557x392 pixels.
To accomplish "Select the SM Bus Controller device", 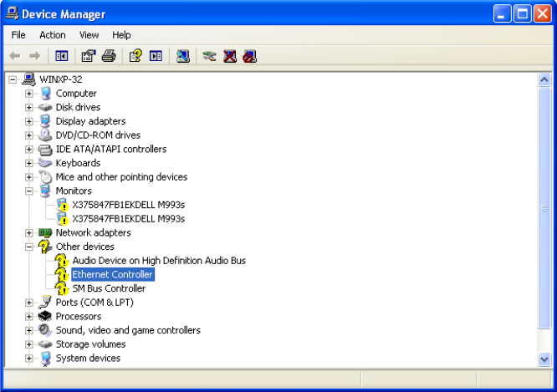I will point(109,288).
